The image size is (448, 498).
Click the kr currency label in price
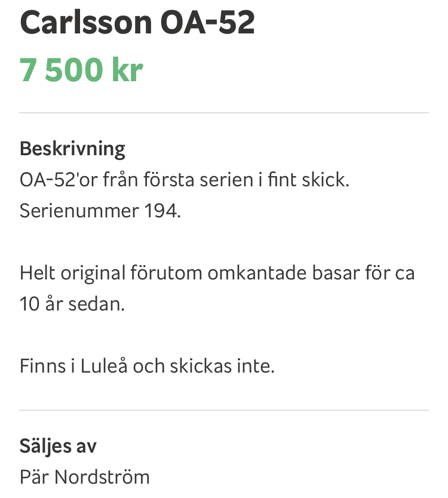[x=127, y=69]
